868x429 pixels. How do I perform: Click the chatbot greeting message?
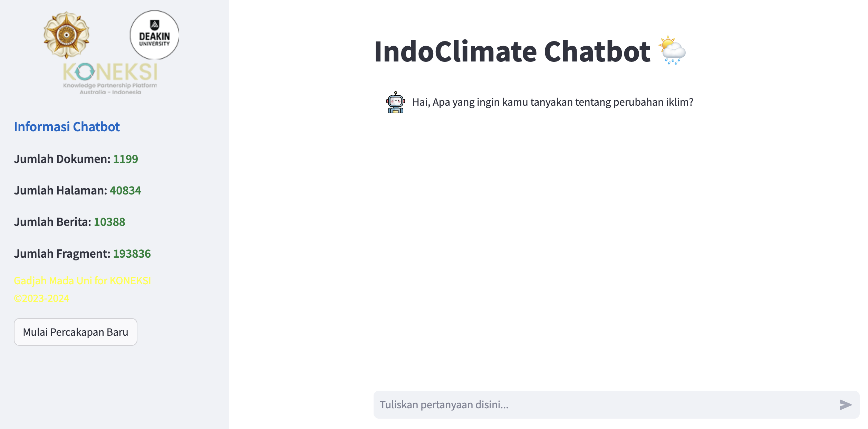(553, 102)
